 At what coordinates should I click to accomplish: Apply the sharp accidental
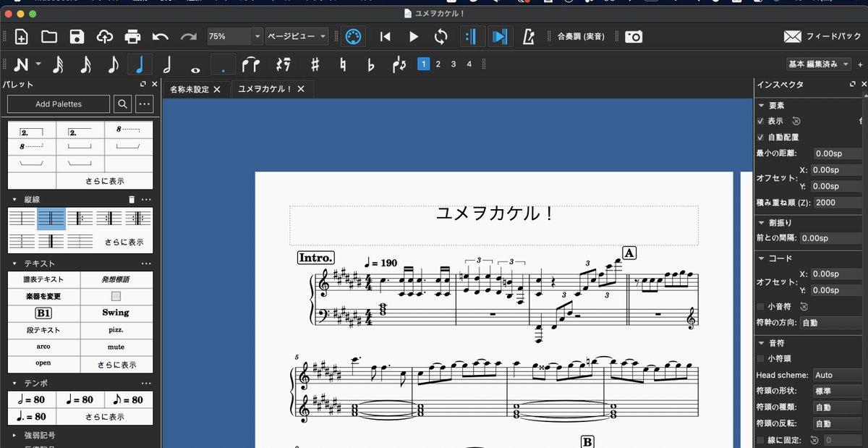click(x=315, y=64)
